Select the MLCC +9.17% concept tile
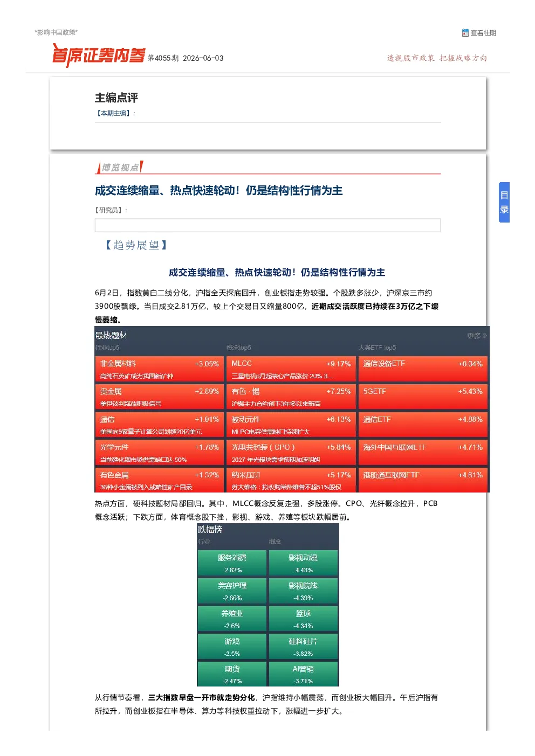Viewport: 535px width, 756px height. pos(291,369)
